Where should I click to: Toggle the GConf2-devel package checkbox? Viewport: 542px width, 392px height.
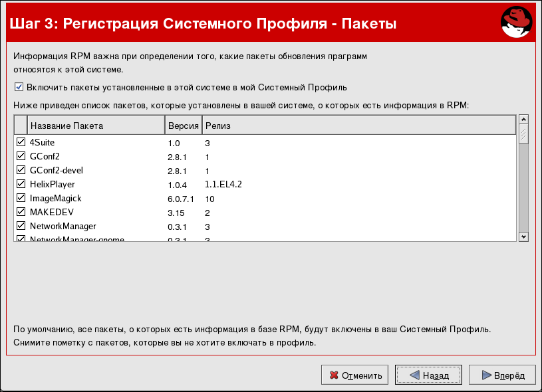[x=21, y=170]
